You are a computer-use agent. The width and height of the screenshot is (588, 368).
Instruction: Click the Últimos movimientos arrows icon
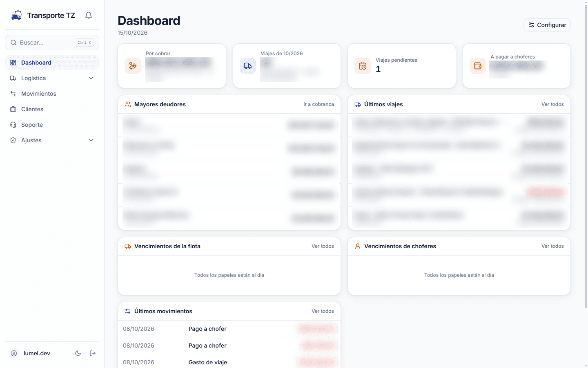(x=128, y=311)
